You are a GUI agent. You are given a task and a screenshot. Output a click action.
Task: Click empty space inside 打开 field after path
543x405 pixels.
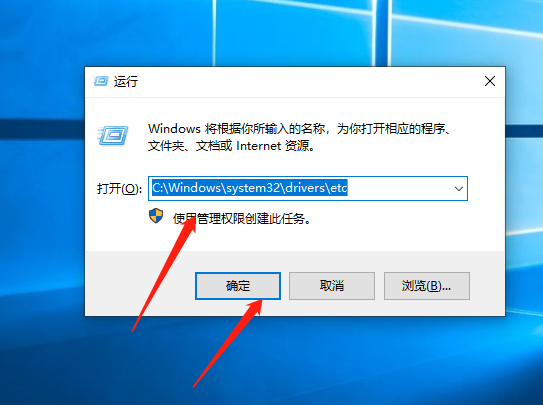point(398,189)
